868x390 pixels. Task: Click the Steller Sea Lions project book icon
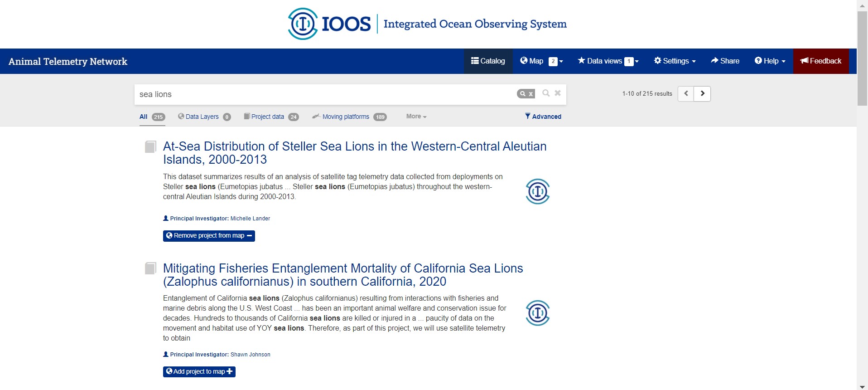(150, 147)
